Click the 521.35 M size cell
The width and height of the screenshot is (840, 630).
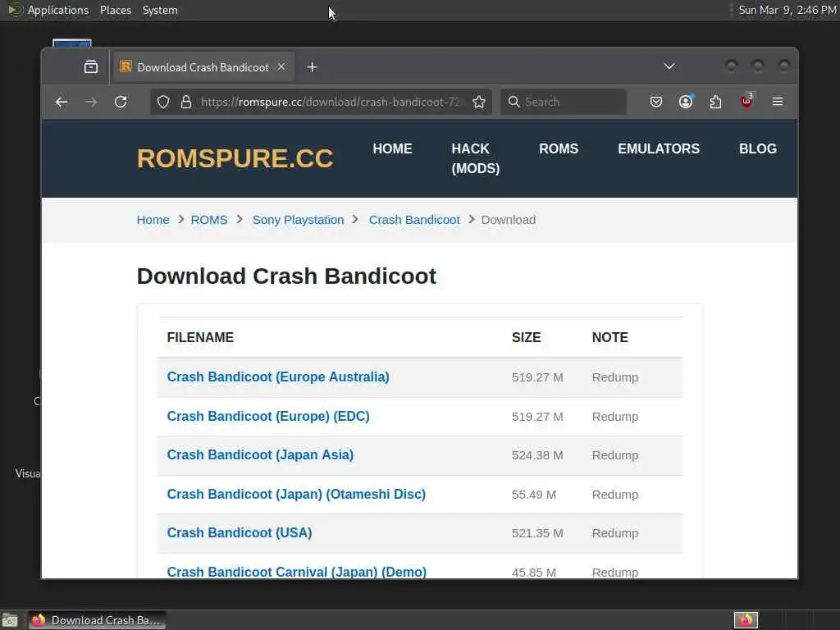pyautogui.click(x=537, y=533)
